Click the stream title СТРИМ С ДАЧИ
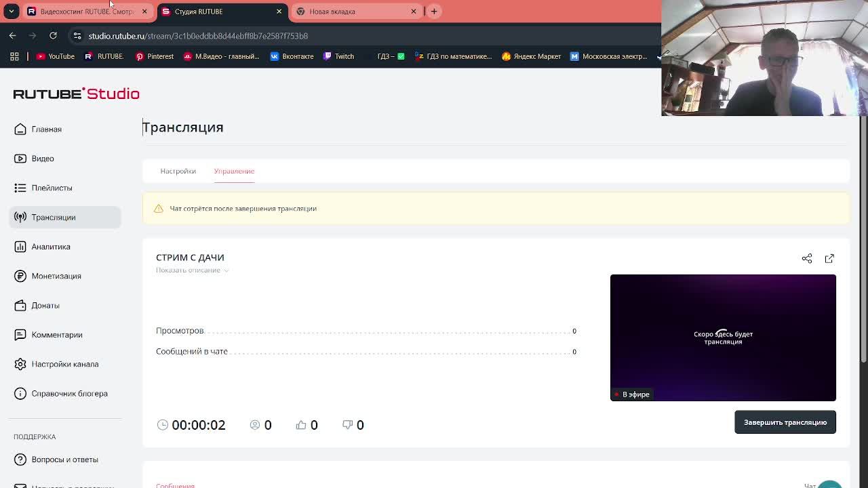The height and width of the screenshot is (488, 868). (190, 258)
